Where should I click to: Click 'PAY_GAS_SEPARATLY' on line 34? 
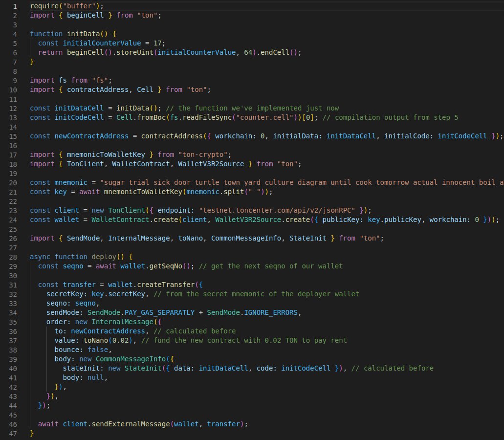pyautogui.click(x=159, y=313)
